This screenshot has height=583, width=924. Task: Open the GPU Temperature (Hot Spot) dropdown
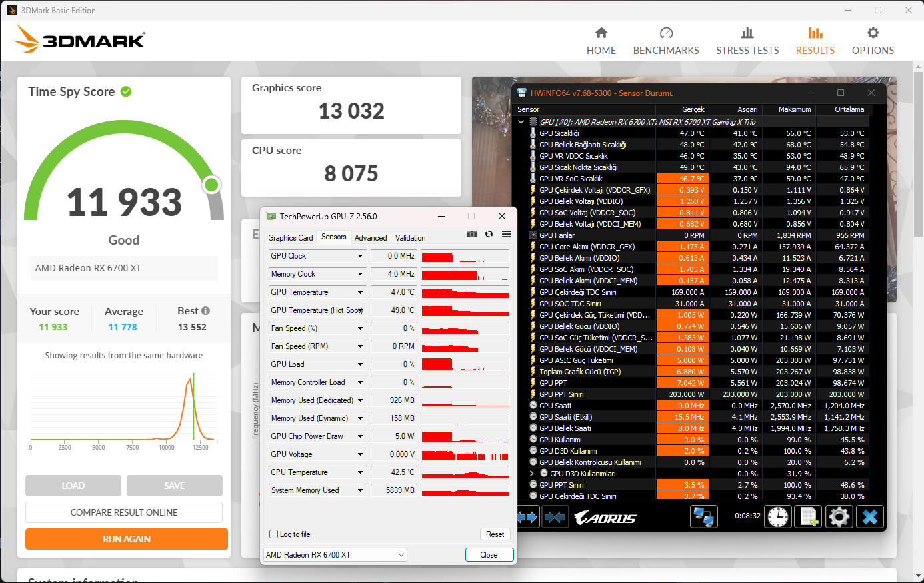point(360,310)
